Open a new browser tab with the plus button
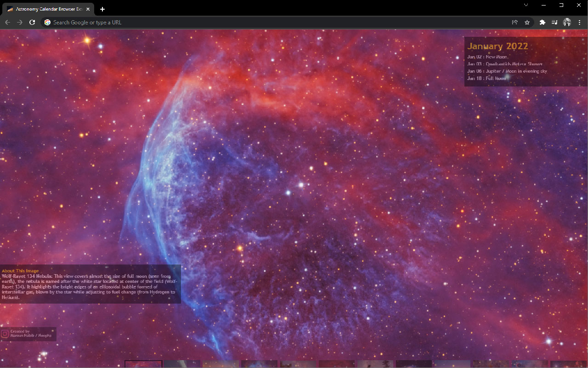588x368 pixels. point(102,9)
